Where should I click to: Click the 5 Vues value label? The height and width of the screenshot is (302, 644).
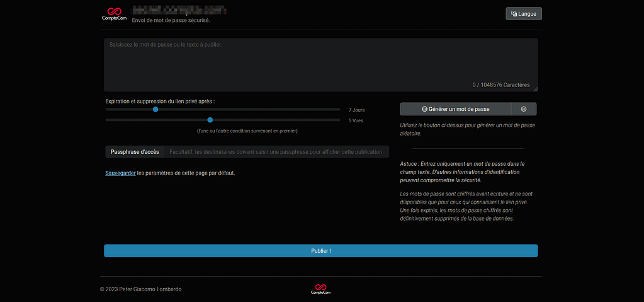tap(356, 120)
